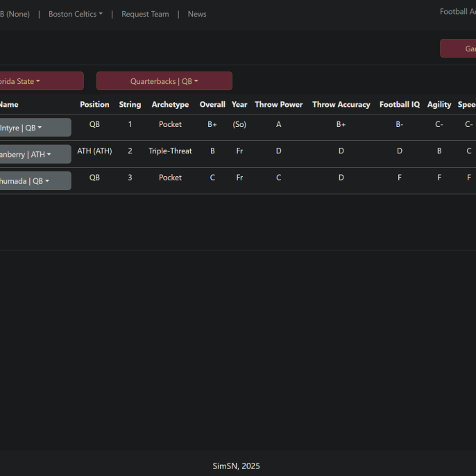Image resolution: width=476 pixels, height=476 pixels.
Task: Click the C overall grade in humada's row
Action: (x=212, y=178)
